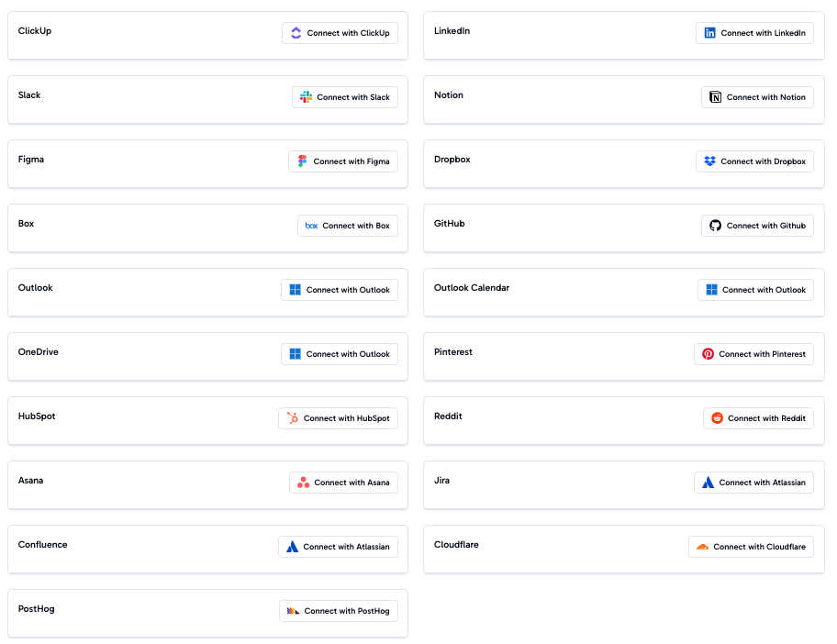Click the Slack logo icon
Viewport: 837px width, 644px height.
(x=306, y=97)
